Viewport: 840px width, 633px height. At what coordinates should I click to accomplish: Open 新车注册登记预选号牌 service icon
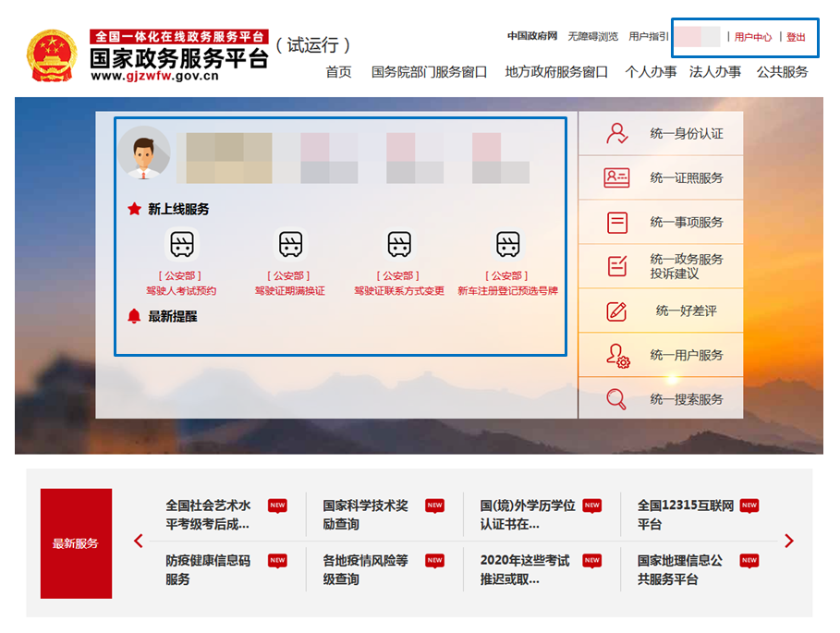coord(507,245)
